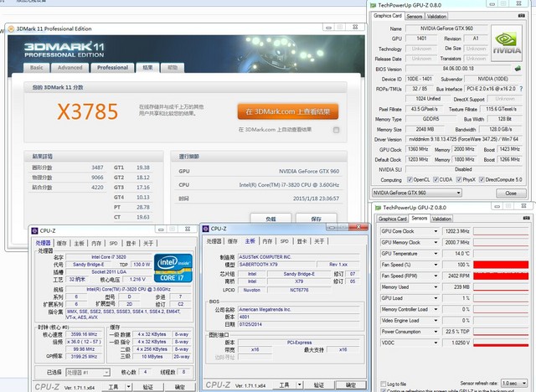Open the Validation tab in upper GPU-Z window
Screen dimensions: 536x392
coord(436,16)
